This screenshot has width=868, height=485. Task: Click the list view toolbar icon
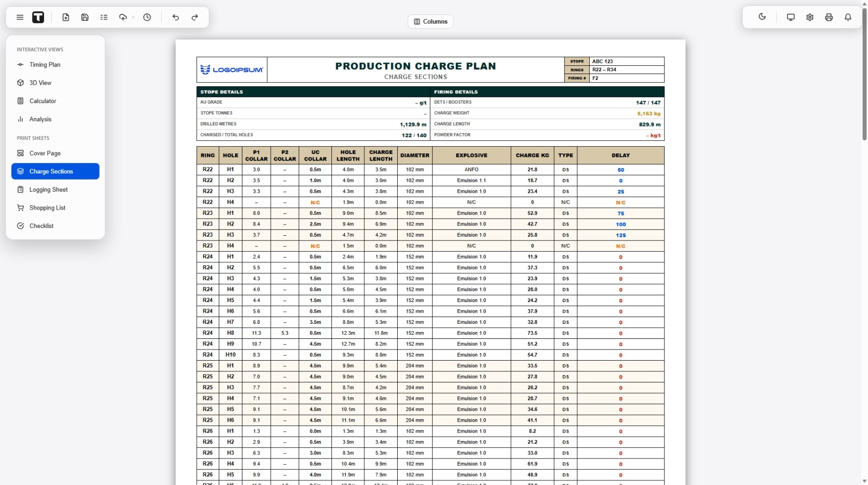pos(104,17)
